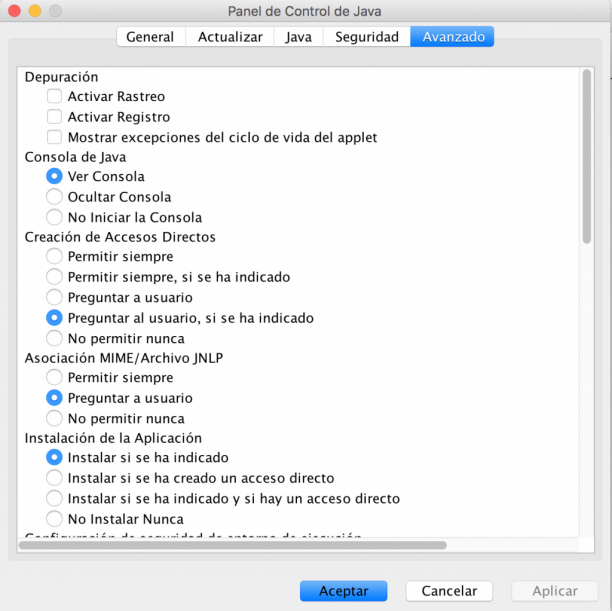Choose Ocultar Consola option
Image resolution: width=612 pixels, height=611 pixels.
click(x=54, y=197)
